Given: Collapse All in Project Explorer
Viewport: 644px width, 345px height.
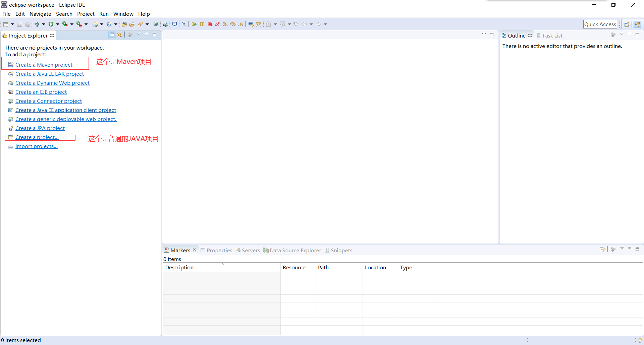Looking at the screenshot, I should pyautogui.click(x=112, y=34).
